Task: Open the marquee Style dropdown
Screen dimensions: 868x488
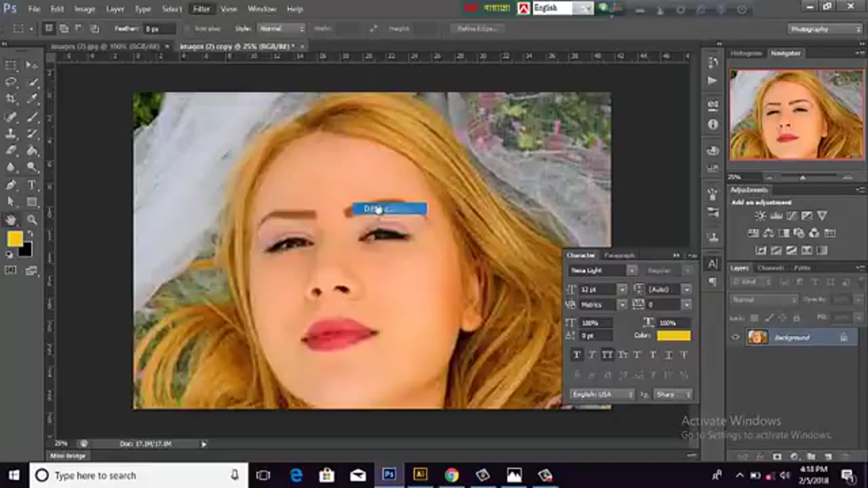Action: pyautogui.click(x=281, y=28)
